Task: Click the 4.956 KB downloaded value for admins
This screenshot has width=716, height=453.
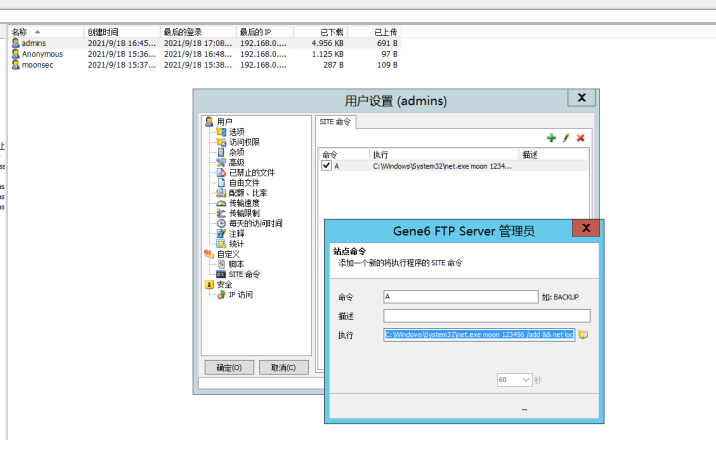Action: coord(327,43)
